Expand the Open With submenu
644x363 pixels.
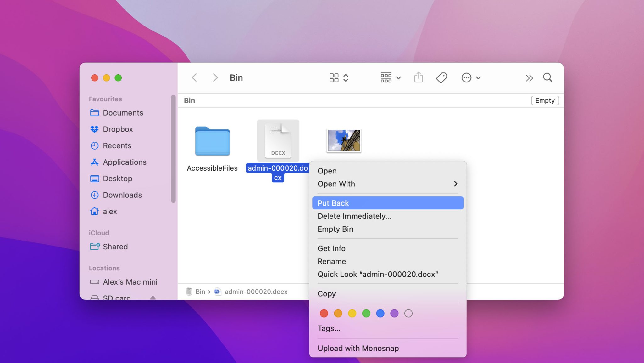click(388, 184)
